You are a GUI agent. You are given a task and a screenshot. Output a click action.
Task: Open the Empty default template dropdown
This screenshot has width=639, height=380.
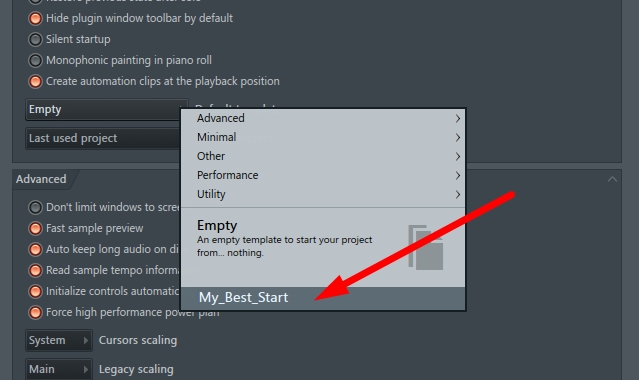tap(103, 110)
